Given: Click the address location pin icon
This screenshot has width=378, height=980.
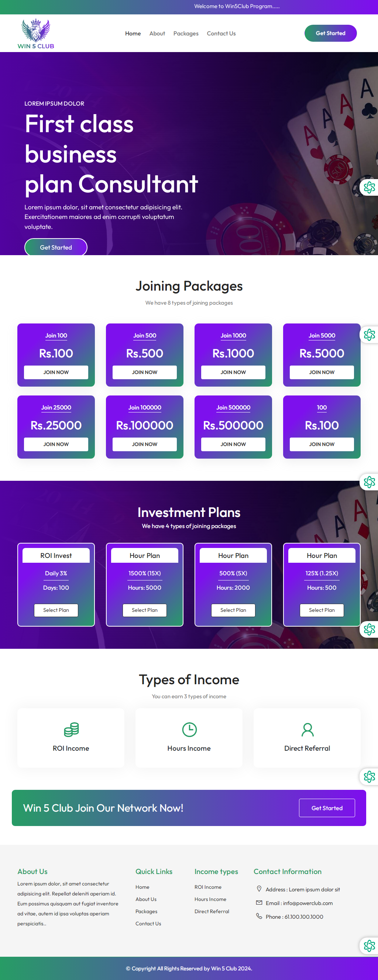Looking at the screenshot, I should (x=259, y=889).
